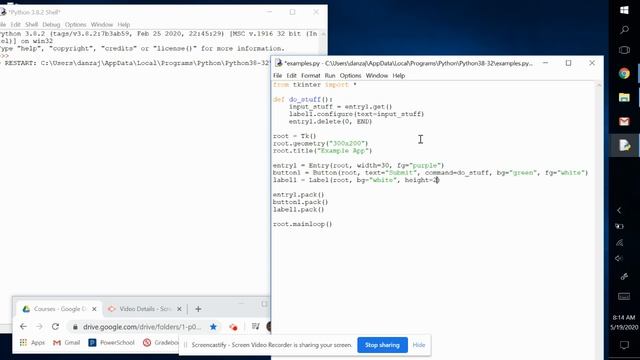
Task: Open File menu in examples.py editor
Action: point(278,76)
